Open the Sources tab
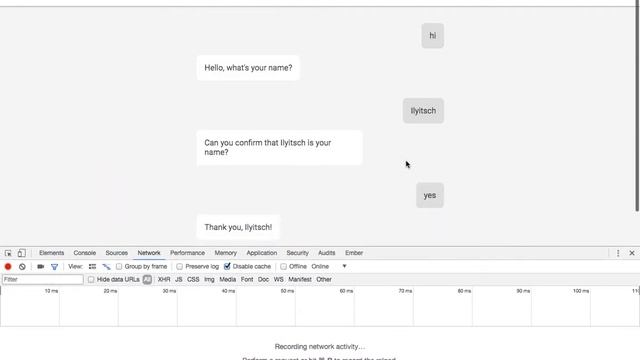The image size is (640, 360). coord(116,253)
